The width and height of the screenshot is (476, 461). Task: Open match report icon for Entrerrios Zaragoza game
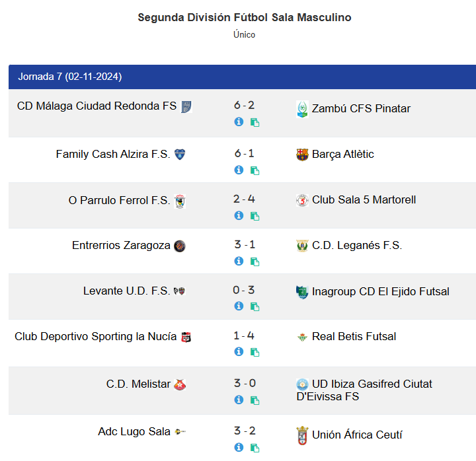(255, 262)
